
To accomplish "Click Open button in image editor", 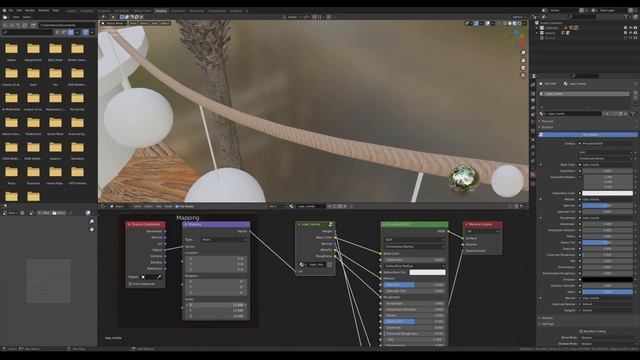I will (59, 213).
